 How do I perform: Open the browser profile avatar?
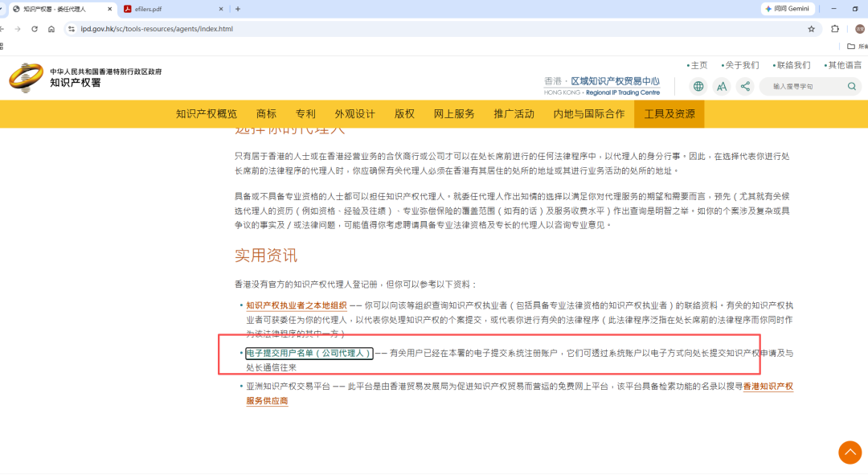(860, 29)
